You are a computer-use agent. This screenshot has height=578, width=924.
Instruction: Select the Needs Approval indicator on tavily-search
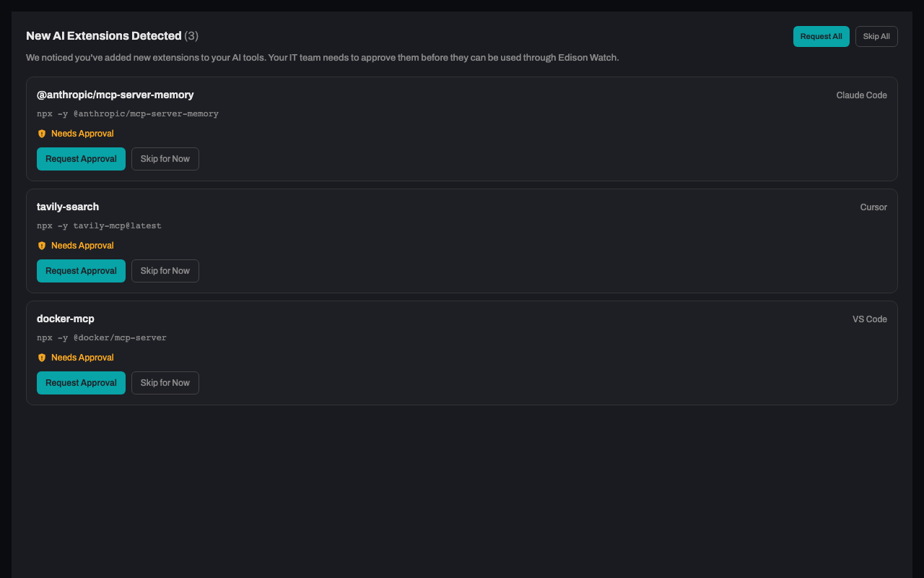tap(83, 245)
